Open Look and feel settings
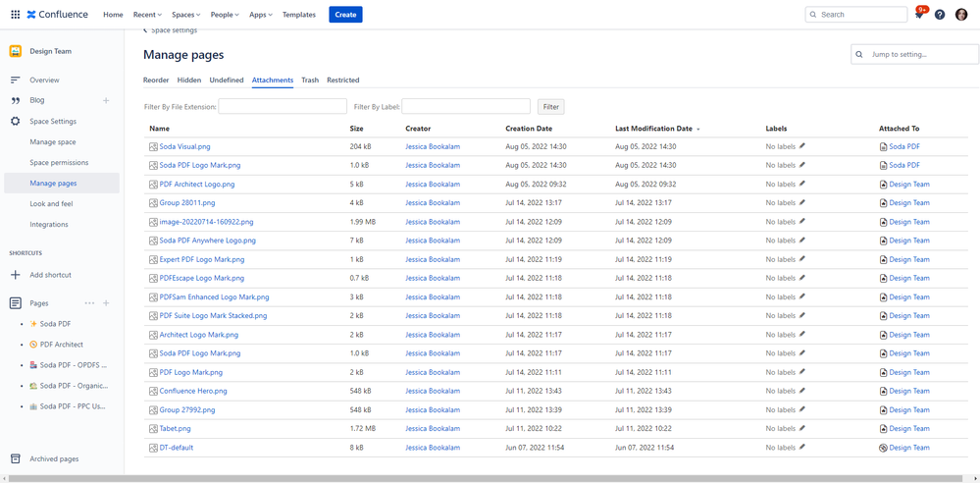This screenshot has height=483, width=980. [x=51, y=204]
